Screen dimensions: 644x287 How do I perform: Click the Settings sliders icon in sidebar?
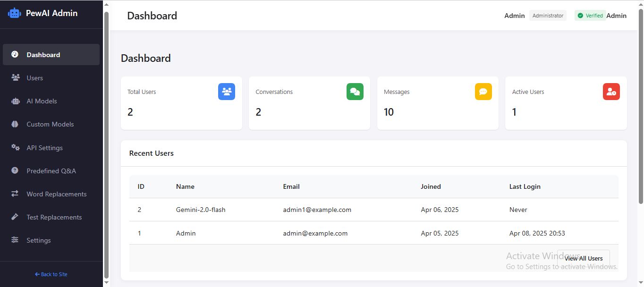15,240
